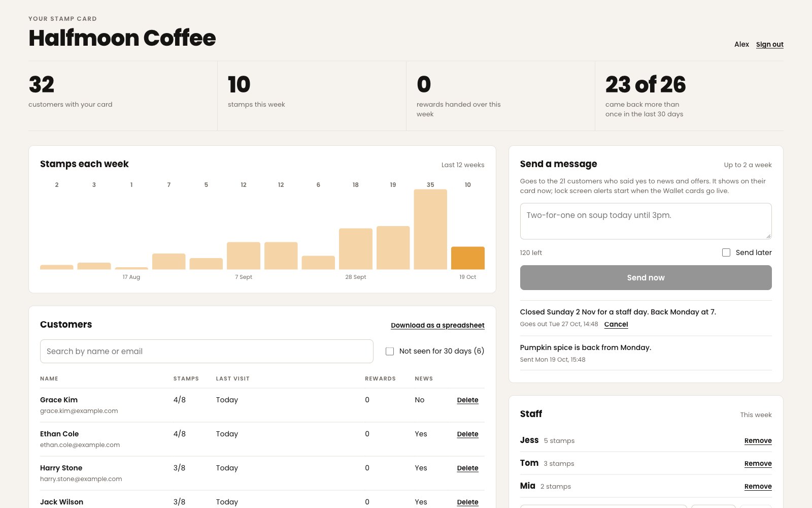The image size is (812, 508).
Task: Click the Pumpkin spice sent message
Action: pyautogui.click(x=586, y=347)
